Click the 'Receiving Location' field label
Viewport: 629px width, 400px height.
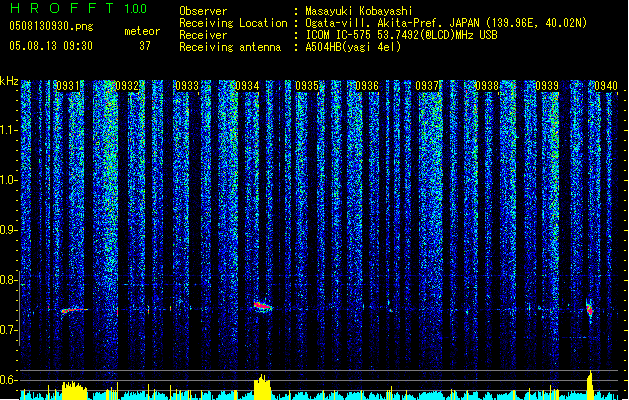(233, 23)
